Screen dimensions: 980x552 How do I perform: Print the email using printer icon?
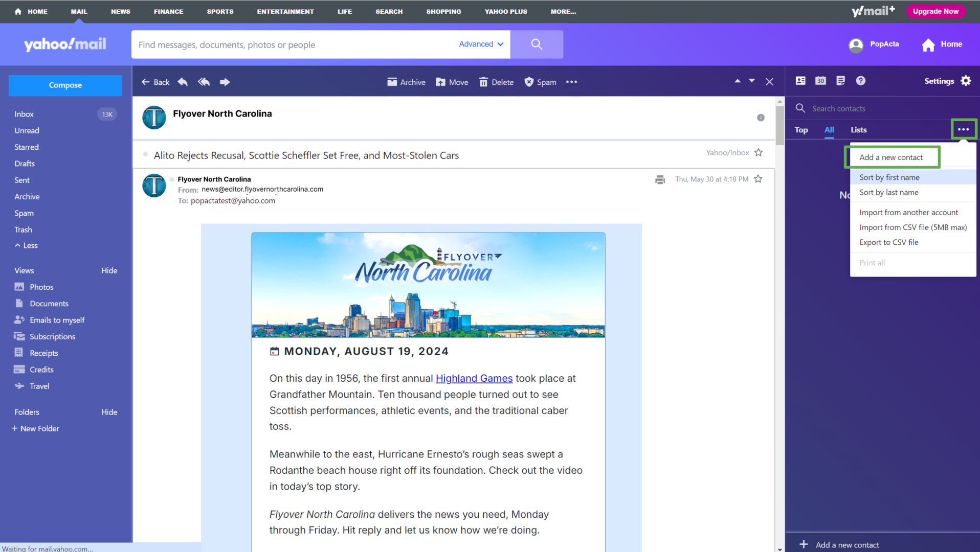(x=660, y=179)
